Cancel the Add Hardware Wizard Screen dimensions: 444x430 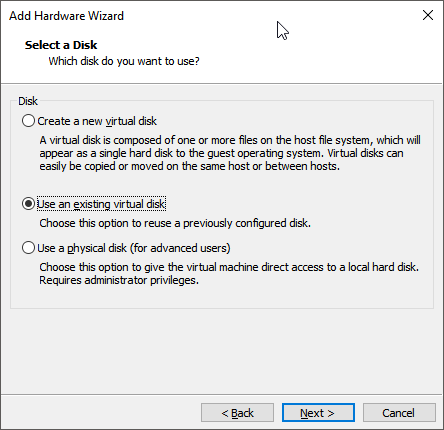pos(399,413)
